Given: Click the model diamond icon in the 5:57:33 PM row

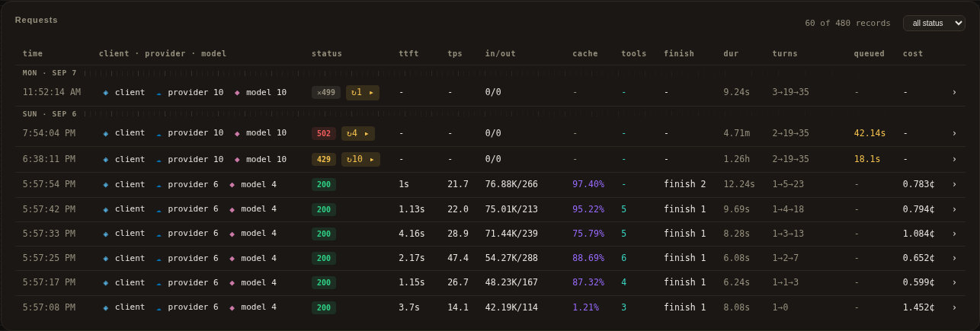Looking at the screenshot, I should pyautogui.click(x=232, y=234).
